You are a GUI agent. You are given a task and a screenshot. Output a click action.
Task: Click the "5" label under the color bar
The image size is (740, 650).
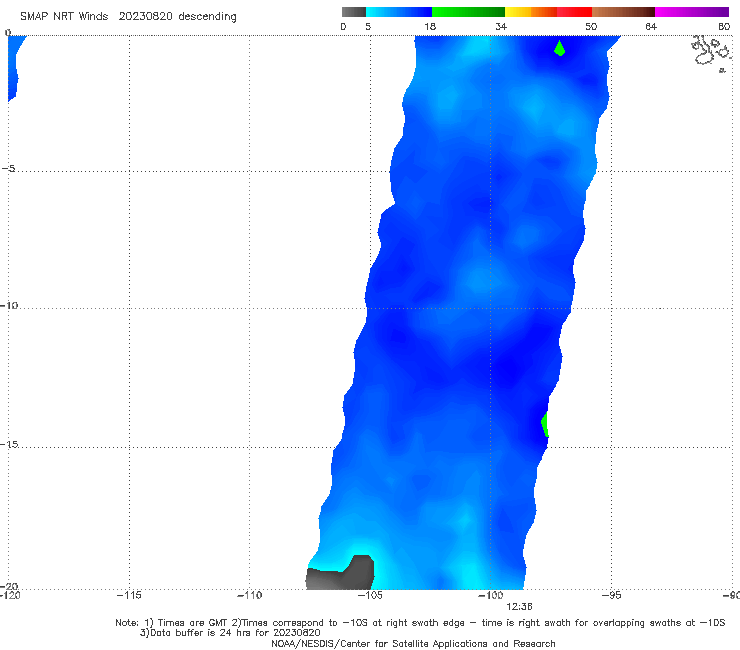[x=368, y=26]
